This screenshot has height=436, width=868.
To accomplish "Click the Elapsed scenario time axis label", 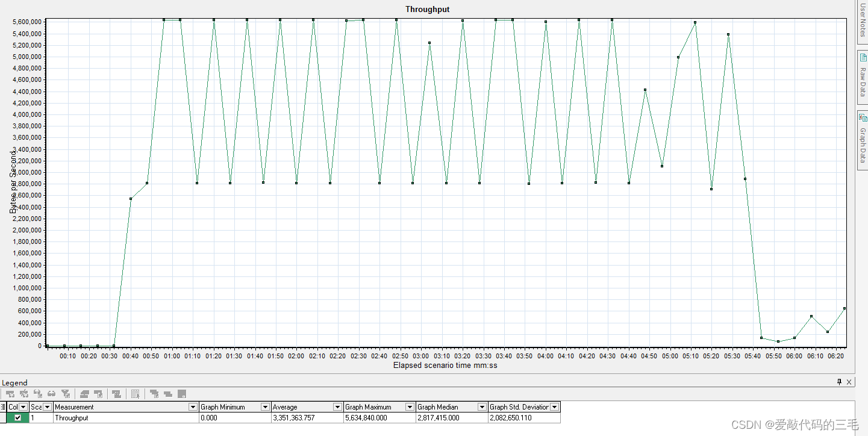I will click(445, 365).
